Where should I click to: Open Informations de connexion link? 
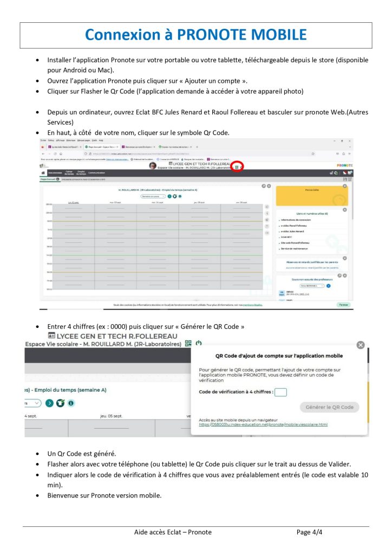point(296,220)
